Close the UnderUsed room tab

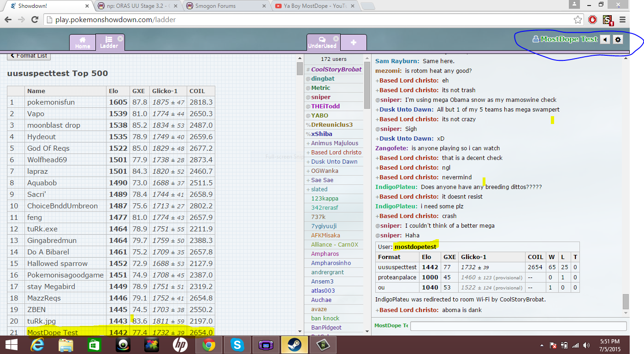[336, 39]
